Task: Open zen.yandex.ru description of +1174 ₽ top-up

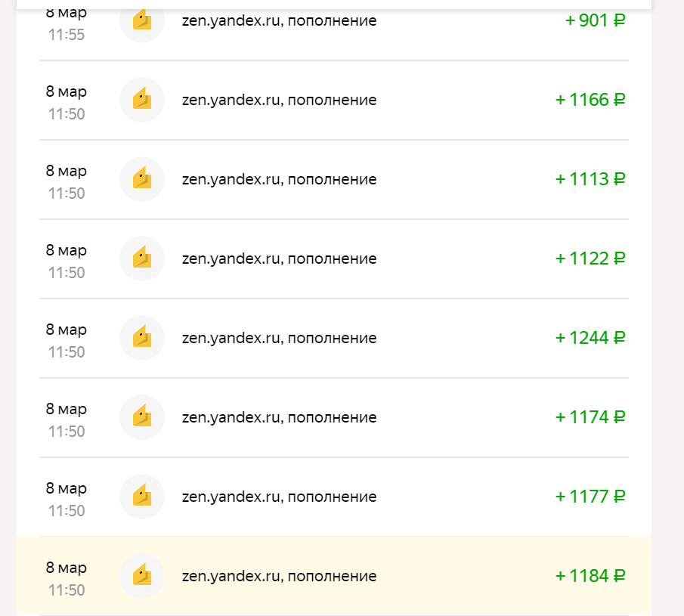Action: click(279, 417)
